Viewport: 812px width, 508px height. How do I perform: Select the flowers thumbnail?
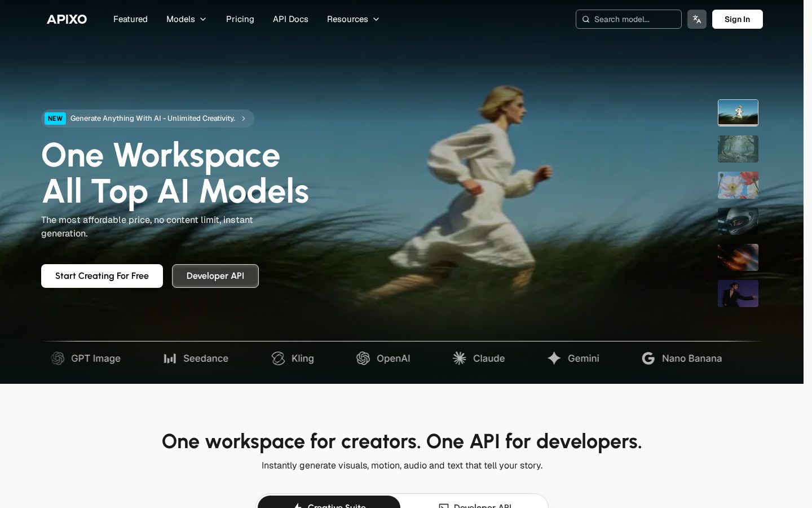point(738,185)
